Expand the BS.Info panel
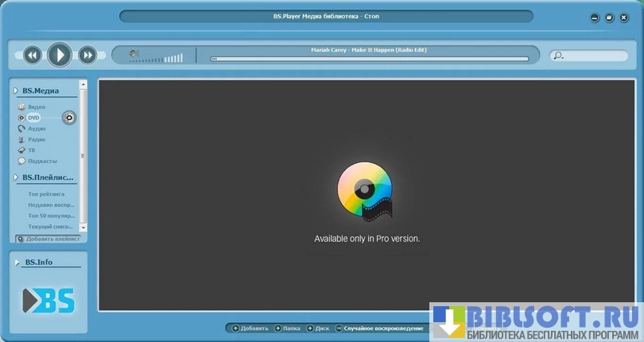The height and width of the screenshot is (342, 644). [x=16, y=262]
